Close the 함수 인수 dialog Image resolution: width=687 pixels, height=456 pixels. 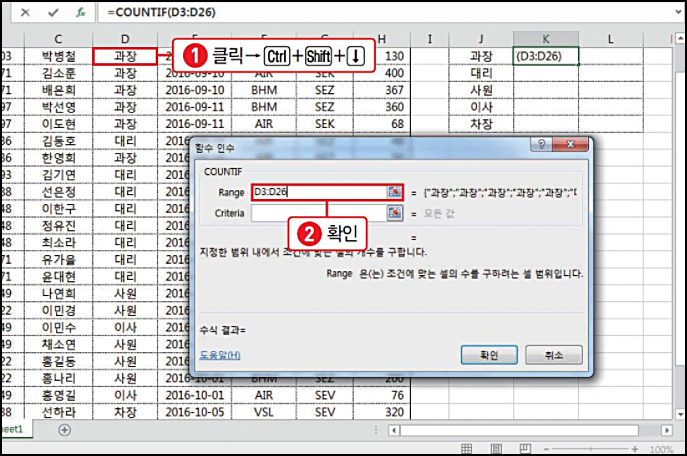pos(570,144)
